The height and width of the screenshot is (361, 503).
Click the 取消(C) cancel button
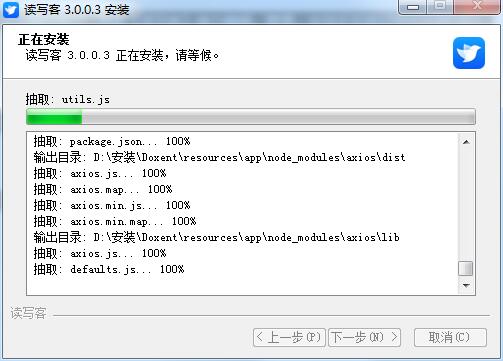(450, 337)
